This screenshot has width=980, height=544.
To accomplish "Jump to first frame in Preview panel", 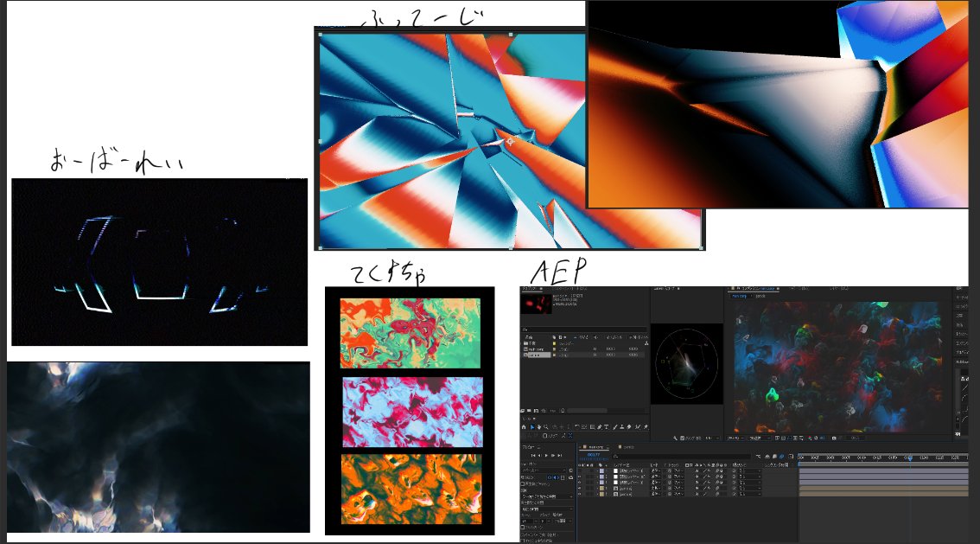I will point(533,455).
